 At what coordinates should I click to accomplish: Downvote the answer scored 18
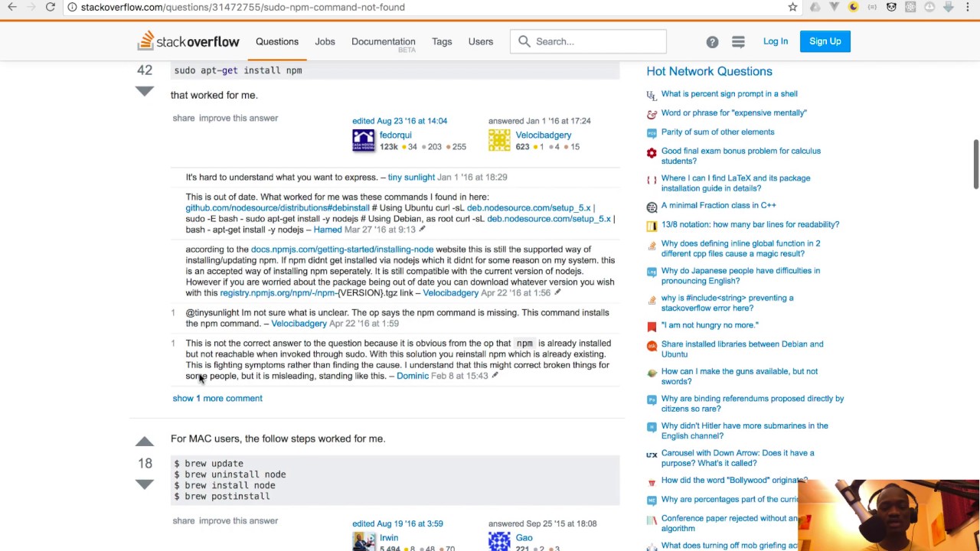pyautogui.click(x=145, y=484)
